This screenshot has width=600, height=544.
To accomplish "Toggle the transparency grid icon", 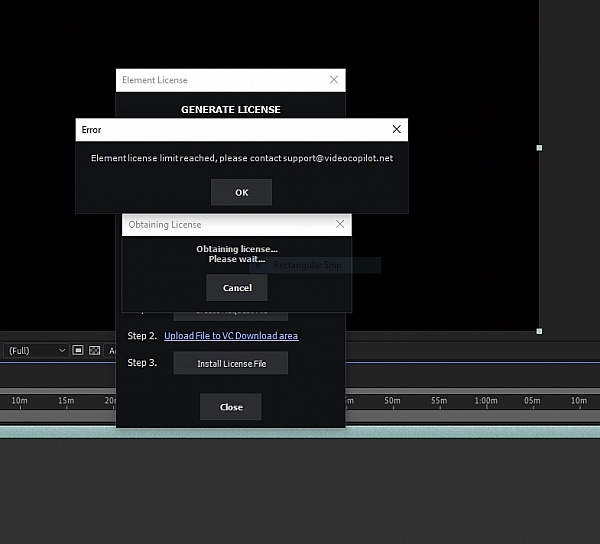I will (x=95, y=350).
